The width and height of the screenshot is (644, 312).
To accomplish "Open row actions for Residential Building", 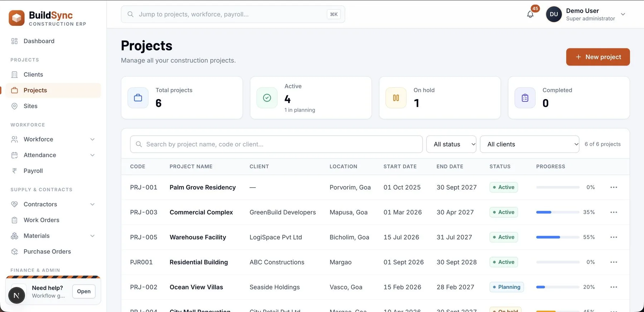I will (614, 262).
